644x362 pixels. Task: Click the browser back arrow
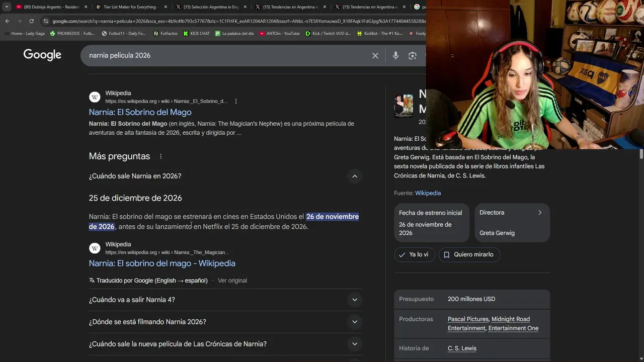point(7,21)
